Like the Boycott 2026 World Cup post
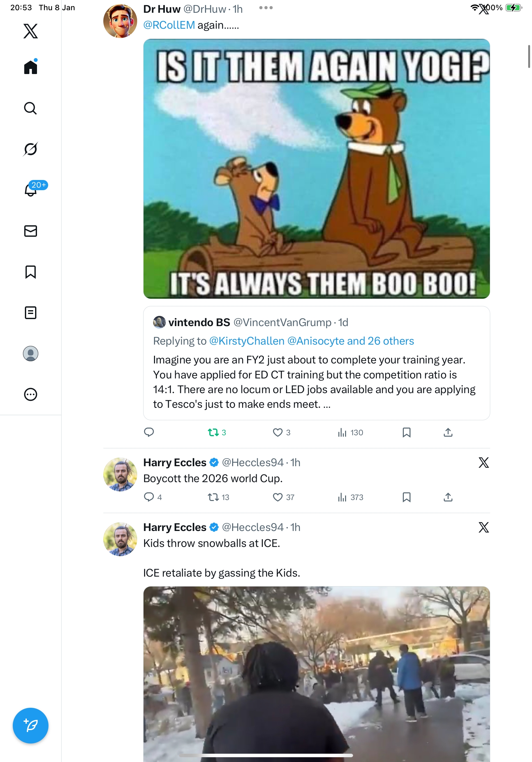This screenshot has height=762, width=532. pyautogui.click(x=277, y=497)
